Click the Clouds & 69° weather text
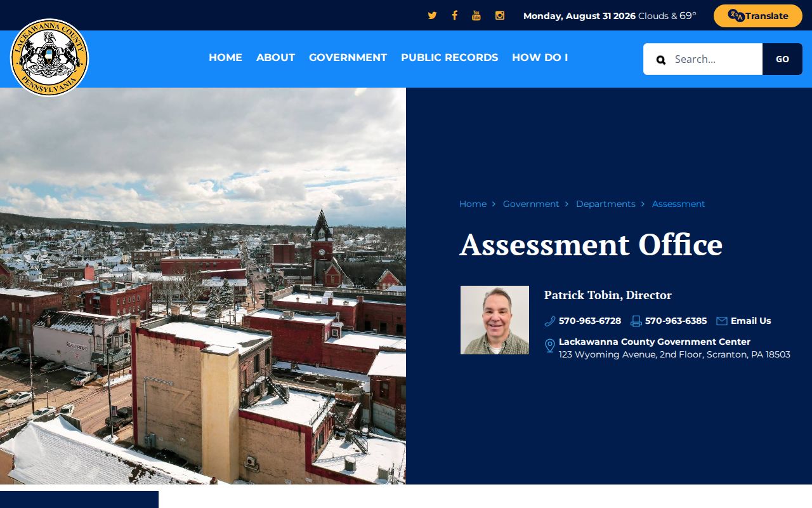Viewport: 812px width, 508px height. [x=667, y=16]
